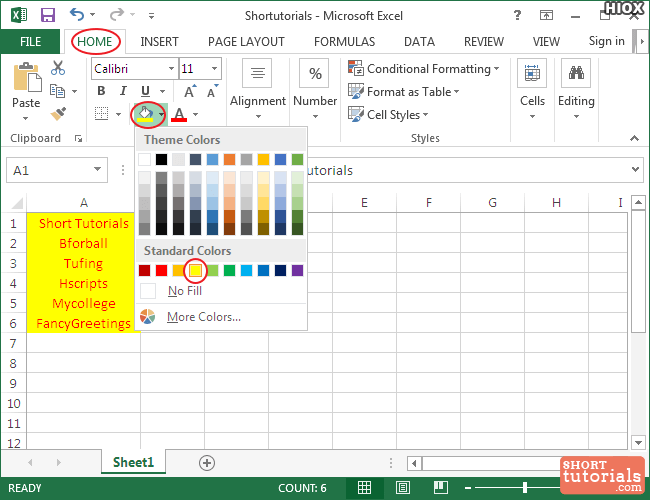The image size is (650, 500).
Task: Click the Borders icon
Action: click(x=102, y=113)
